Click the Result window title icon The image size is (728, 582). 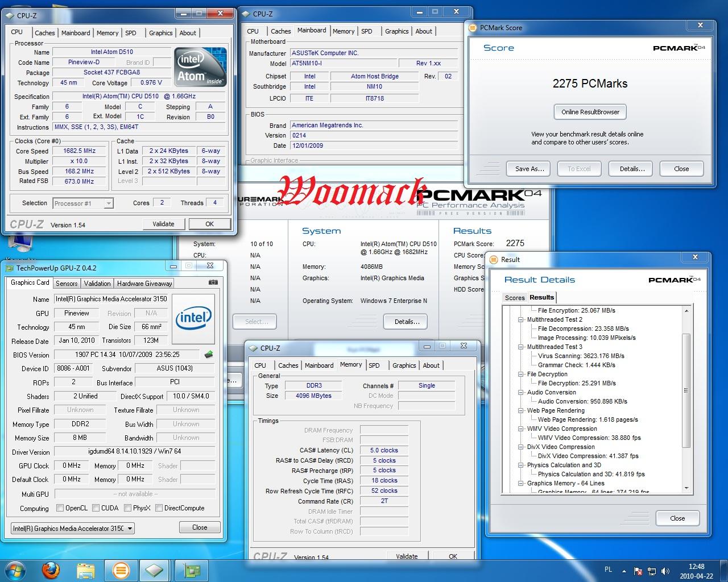[493, 259]
